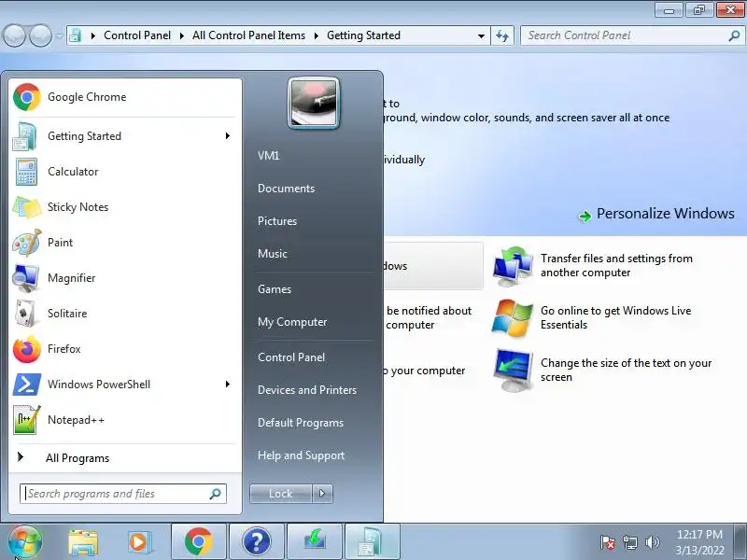Open Devices and Printers
This screenshot has width=747, height=560.
point(307,390)
